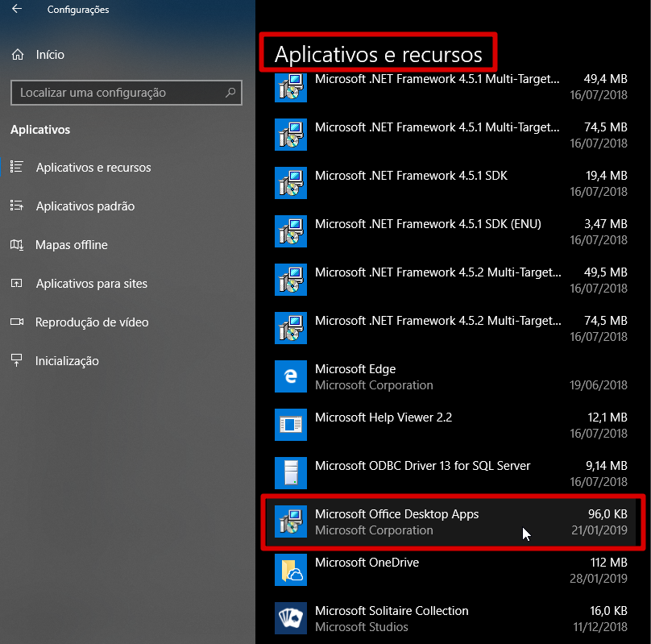Select the Microsoft Solitaire Collection name

[392, 611]
